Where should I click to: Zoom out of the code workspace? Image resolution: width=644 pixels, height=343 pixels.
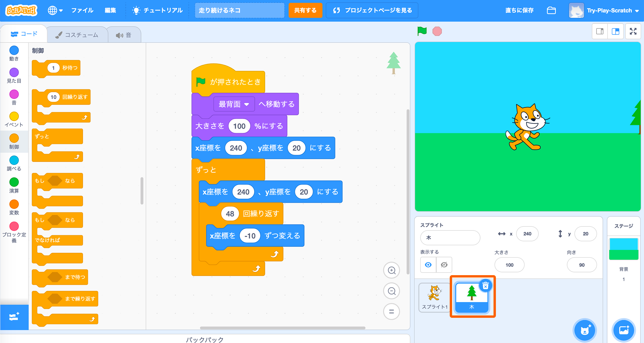point(391,291)
